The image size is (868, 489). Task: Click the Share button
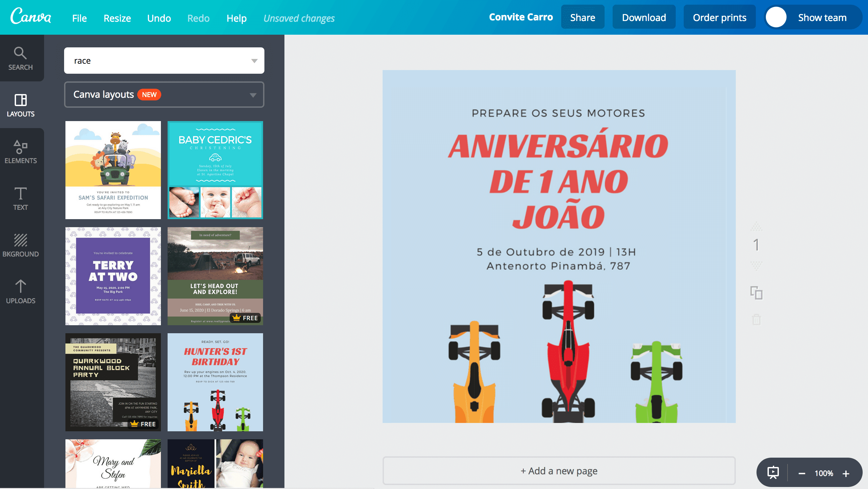pyautogui.click(x=582, y=17)
